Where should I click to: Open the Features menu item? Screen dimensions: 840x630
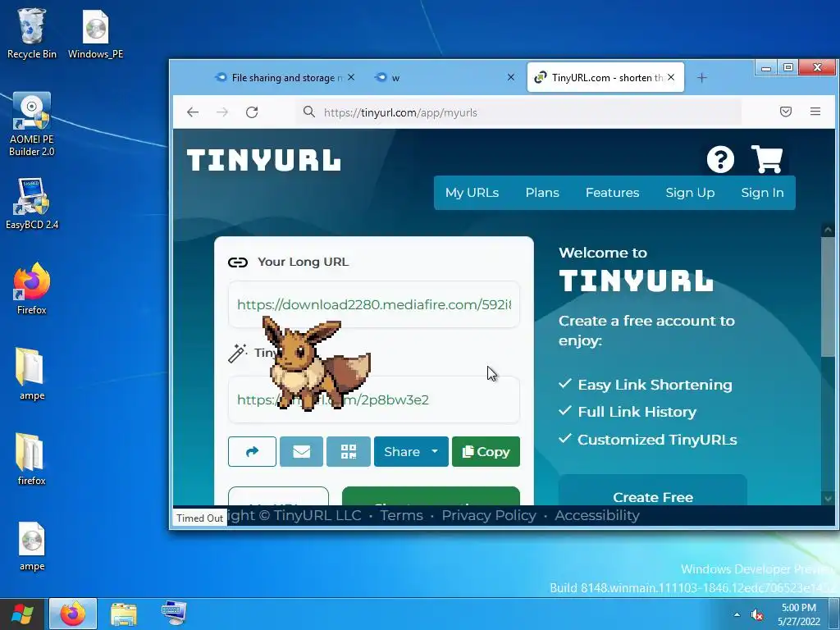pyautogui.click(x=612, y=192)
